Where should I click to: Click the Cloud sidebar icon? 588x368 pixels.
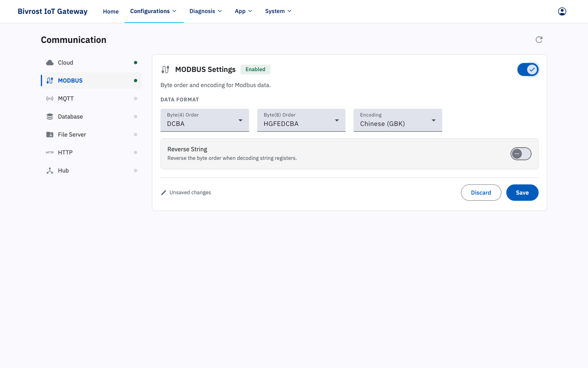pos(50,63)
